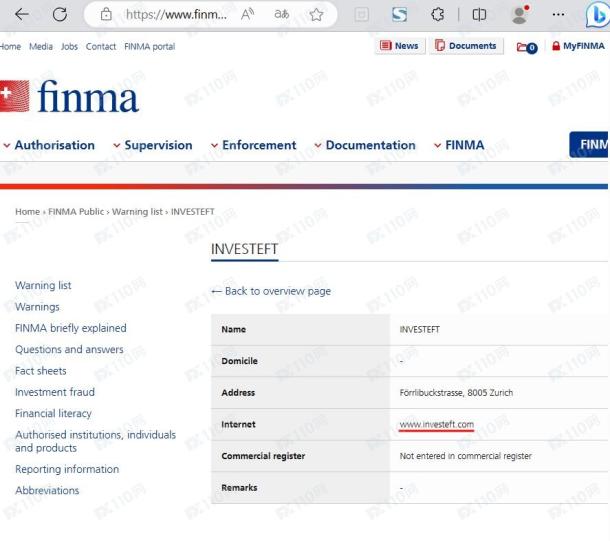Toggle split screen icon
Viewport: 610px width, 541px height.
pyautogui.click(x=479, y=14)
